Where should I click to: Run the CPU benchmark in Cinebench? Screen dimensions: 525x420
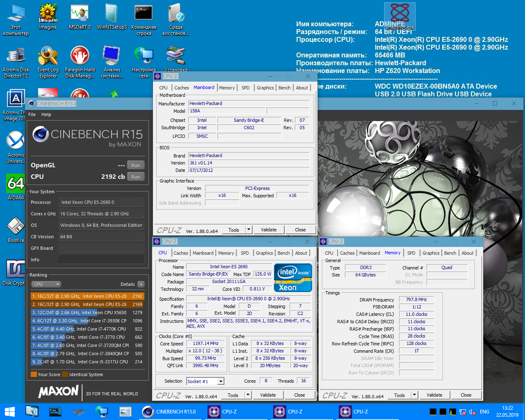pyautogui.click(x=136, y=177)
